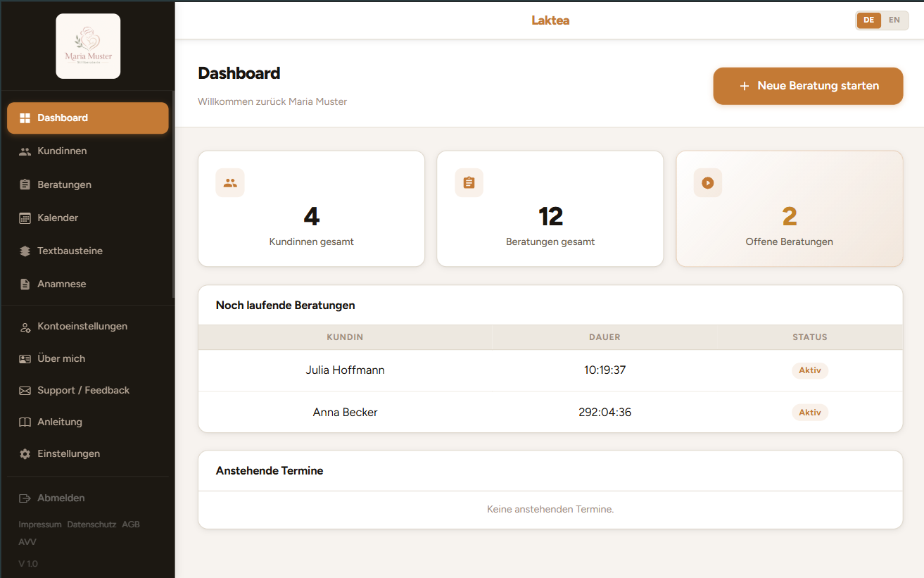
Task: Click Julia Hoffmann in running consultations
Action: pos(345,370)
